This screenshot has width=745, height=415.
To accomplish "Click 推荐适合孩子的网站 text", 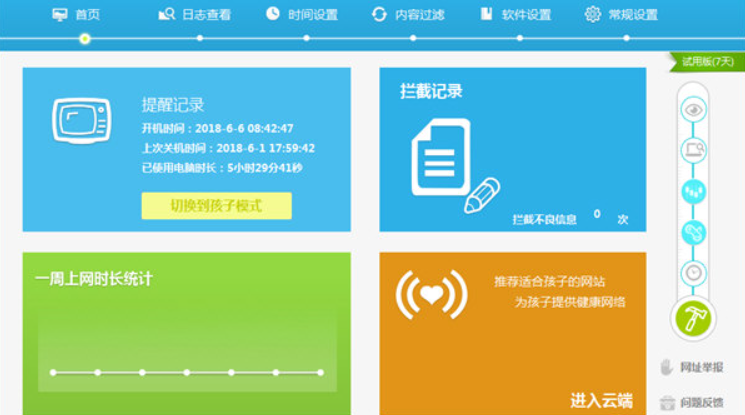I will 549,282.
